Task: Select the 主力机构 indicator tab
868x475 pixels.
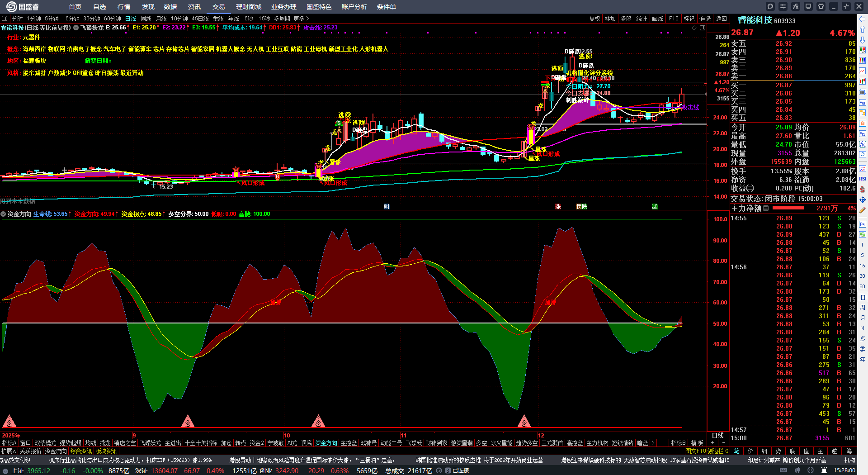Action: (x=597, y=443)
